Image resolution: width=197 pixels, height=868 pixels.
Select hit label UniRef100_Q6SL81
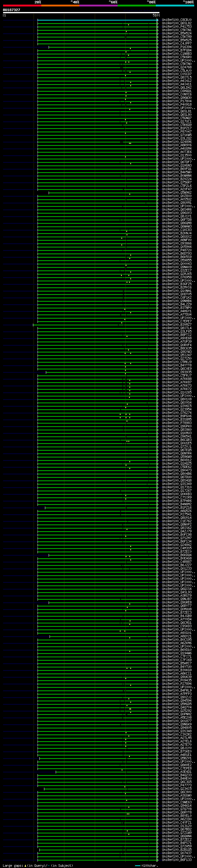(177, 111)
